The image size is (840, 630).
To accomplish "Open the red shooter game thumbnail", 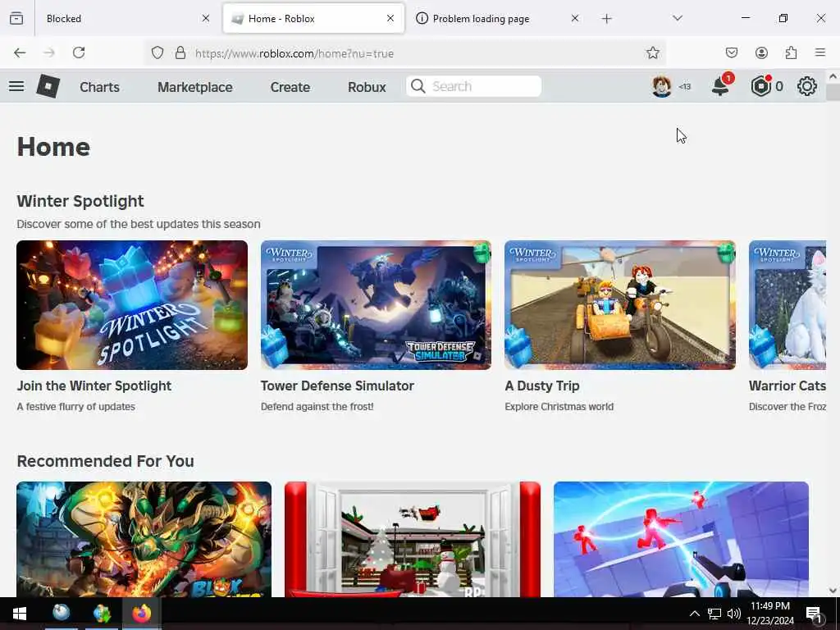I will pyautogui.click(x=681, y=539).
